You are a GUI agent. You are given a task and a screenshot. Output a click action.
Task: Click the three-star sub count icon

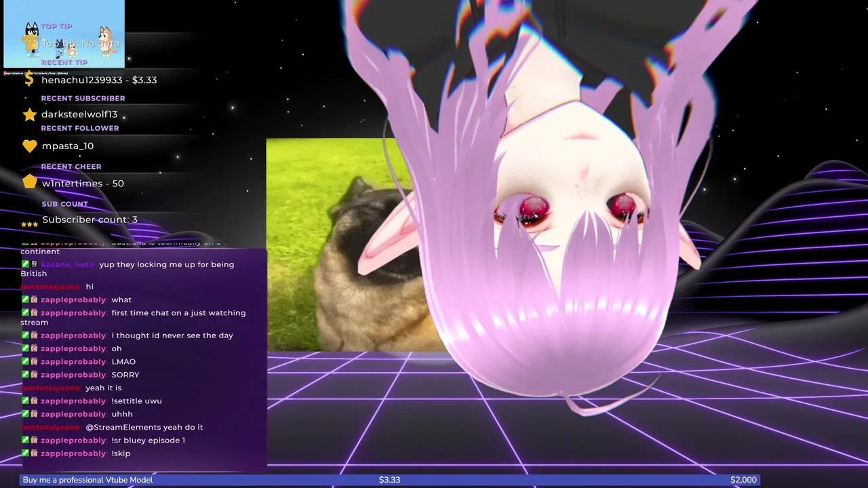pos(29,224)
